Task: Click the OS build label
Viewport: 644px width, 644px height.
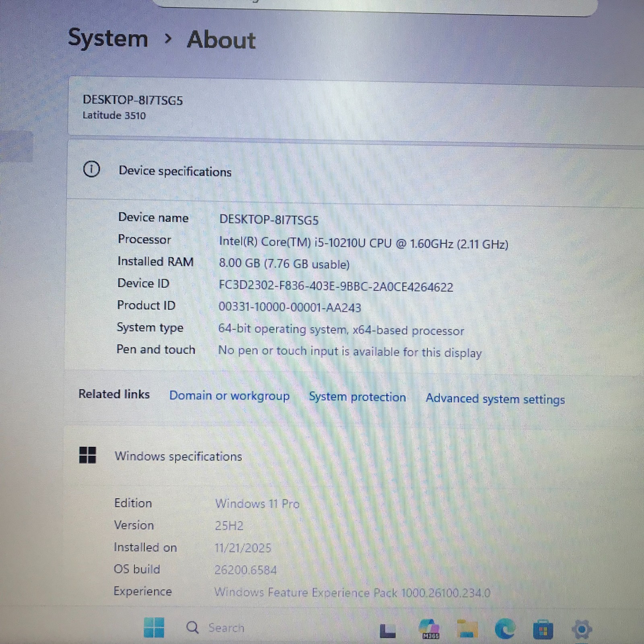Action: 137,569
